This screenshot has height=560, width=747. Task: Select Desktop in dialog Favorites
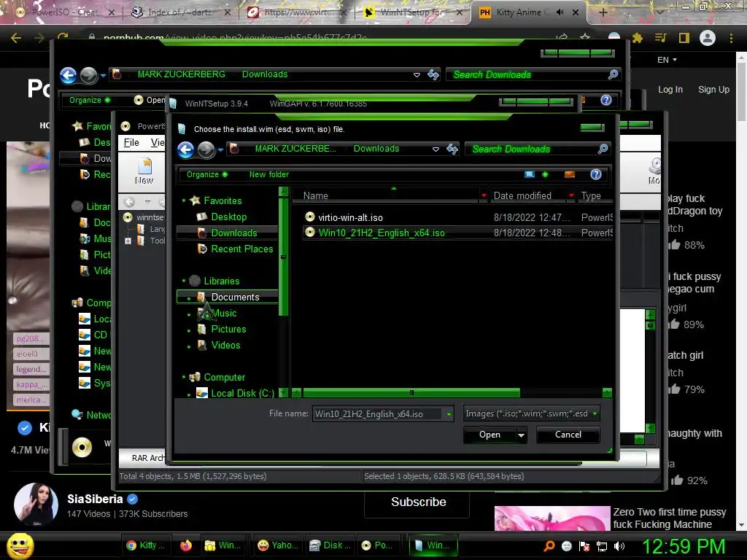coord(228,217)
